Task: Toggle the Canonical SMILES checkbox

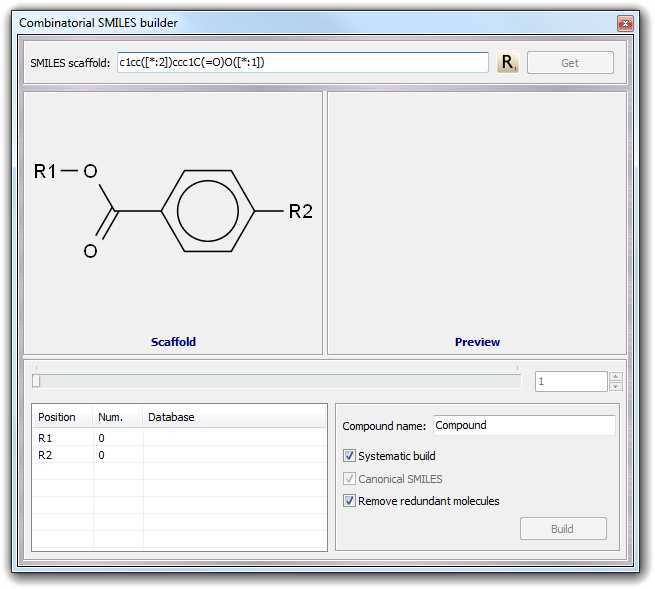Action: [x=349, y=479]
